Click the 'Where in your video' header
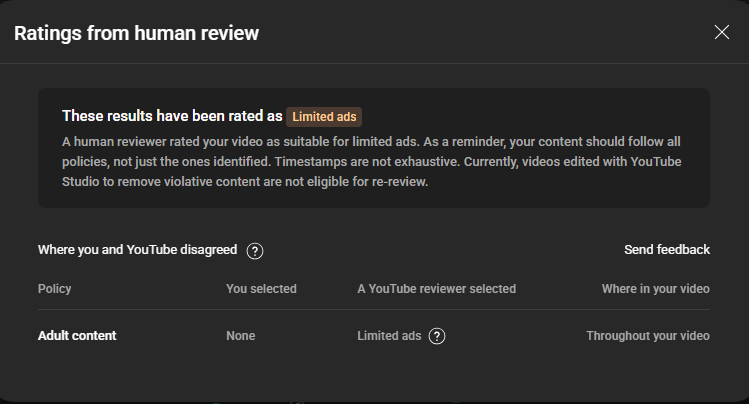749x404 pixels. pyautogui.click(x=655, y=289)
